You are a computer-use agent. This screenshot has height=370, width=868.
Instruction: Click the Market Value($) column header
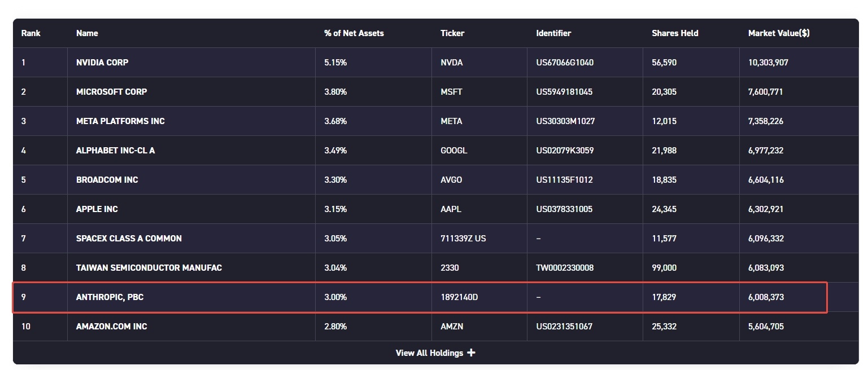point(779,33)
